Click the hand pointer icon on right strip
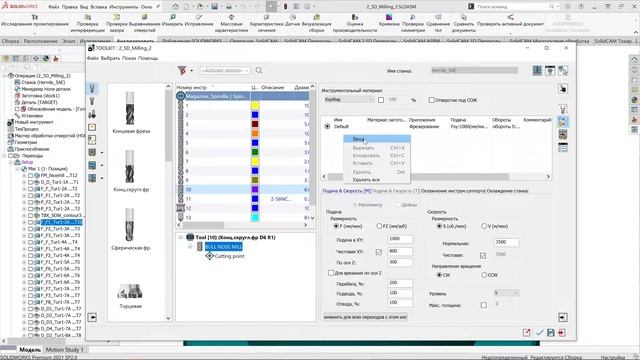 [563, 89]
